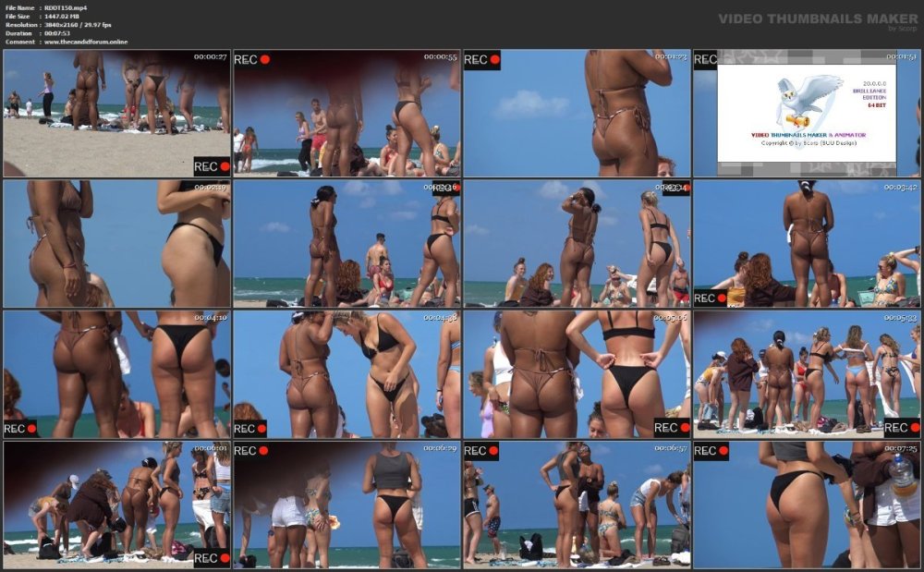Open the 00:05:06 thumbnail
This screenshot has width=924, height=572.
[577, 374]
